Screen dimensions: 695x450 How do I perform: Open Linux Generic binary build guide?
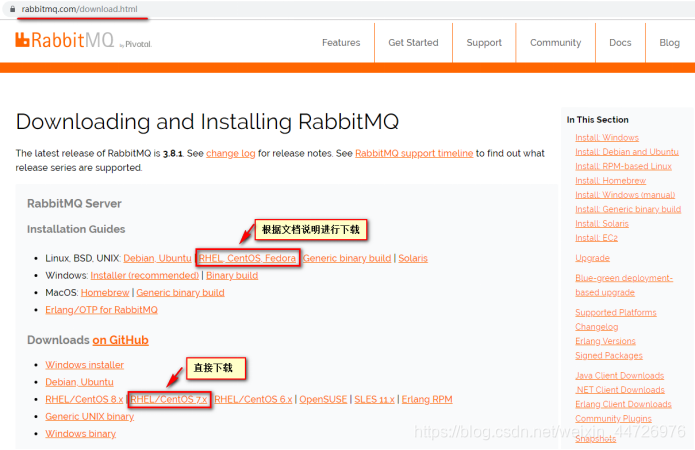(x=347, y=258)
